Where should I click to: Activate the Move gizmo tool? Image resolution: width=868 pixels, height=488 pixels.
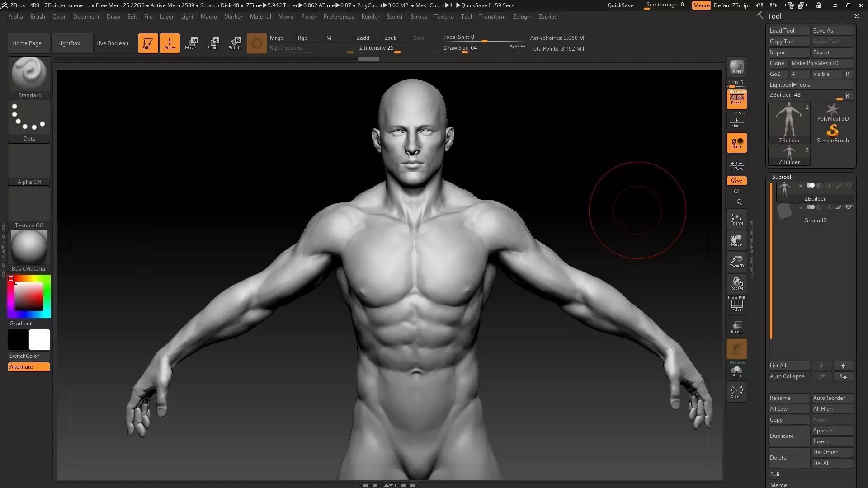(191, 43)
